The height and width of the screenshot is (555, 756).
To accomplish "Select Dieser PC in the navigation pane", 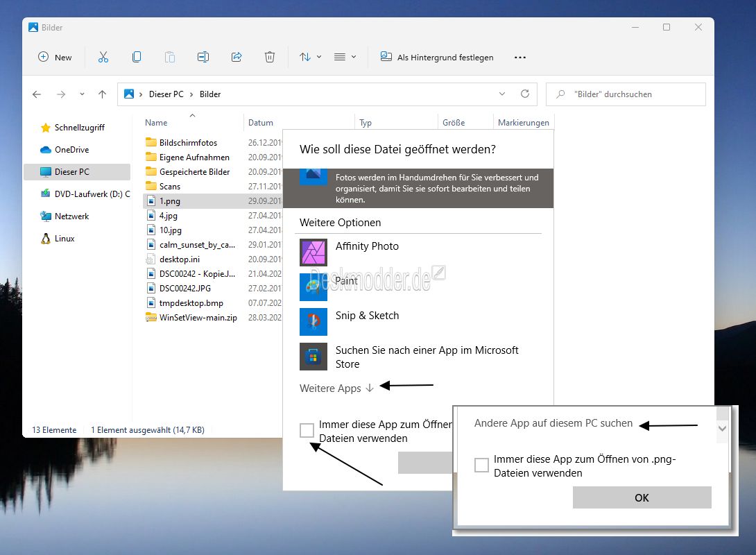I will 77,171.
